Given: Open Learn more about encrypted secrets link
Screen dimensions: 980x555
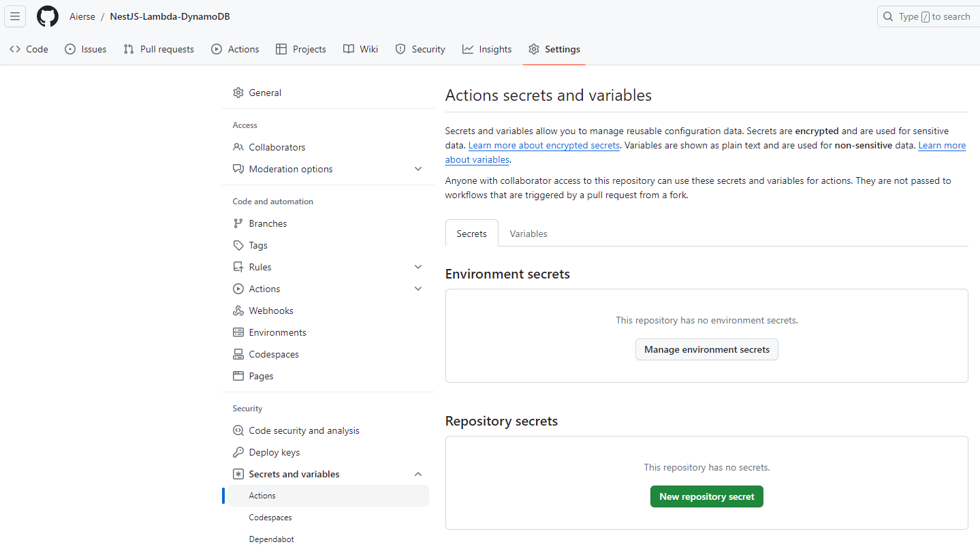Looking at the screenshot, I should pos(544,145).
